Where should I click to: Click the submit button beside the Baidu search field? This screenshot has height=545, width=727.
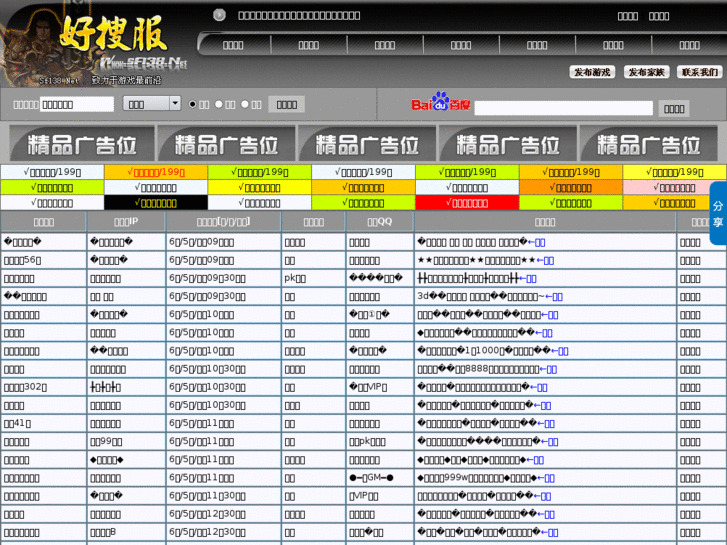tap(674, 108)
